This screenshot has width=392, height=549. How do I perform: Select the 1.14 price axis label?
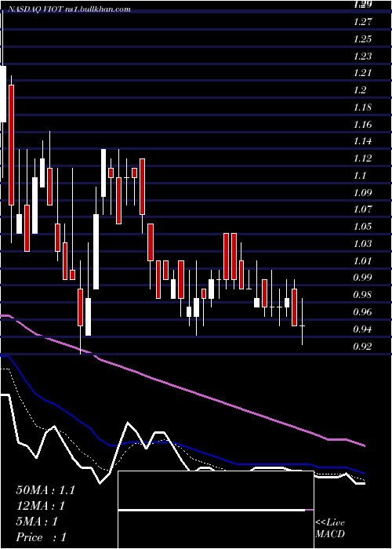pyautogui.click(x=362, y=141)
